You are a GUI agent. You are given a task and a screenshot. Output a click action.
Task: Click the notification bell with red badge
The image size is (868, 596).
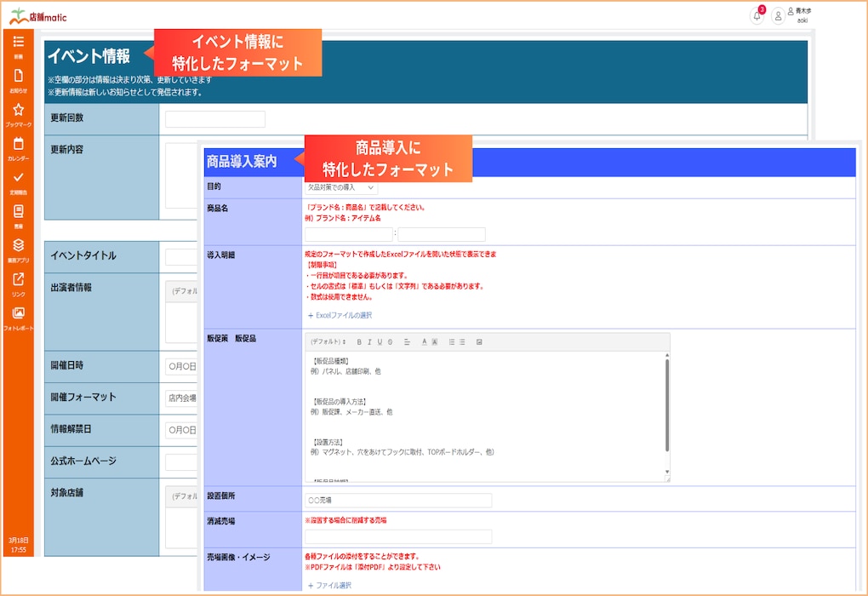(x=757, y=15)
